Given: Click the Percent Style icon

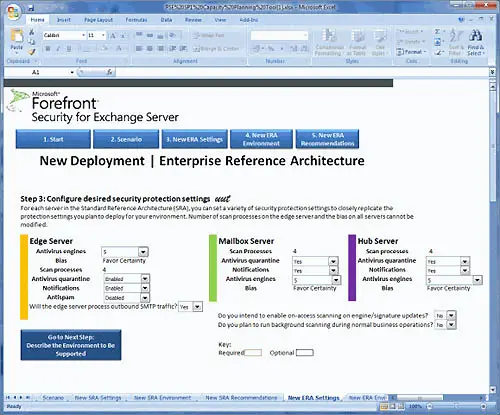Looking at the screenshot, I should (271, 49).
